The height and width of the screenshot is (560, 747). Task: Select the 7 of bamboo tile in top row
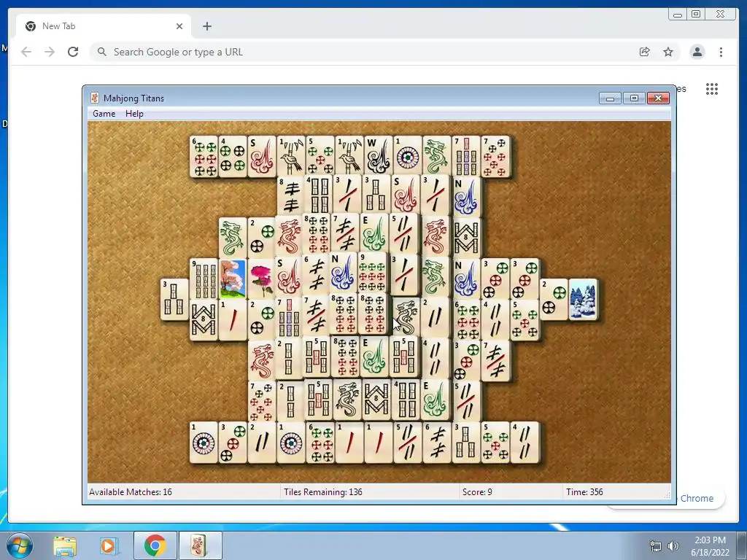(x=466, y=156)
